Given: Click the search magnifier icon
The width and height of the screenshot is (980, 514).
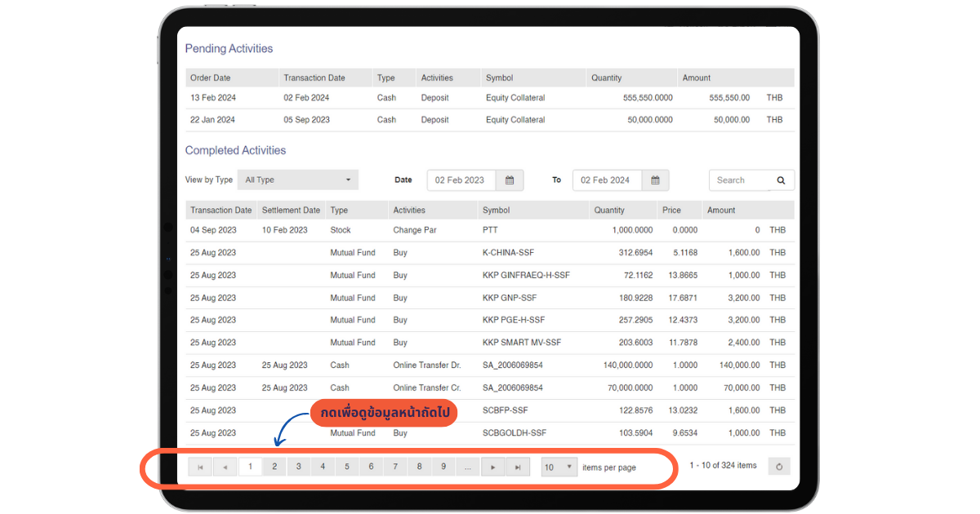Looking at the screenshot, I should (781, 180).
